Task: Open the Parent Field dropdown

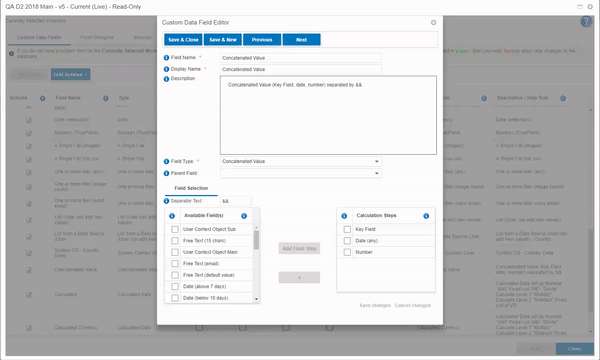Action: (301, 173)
